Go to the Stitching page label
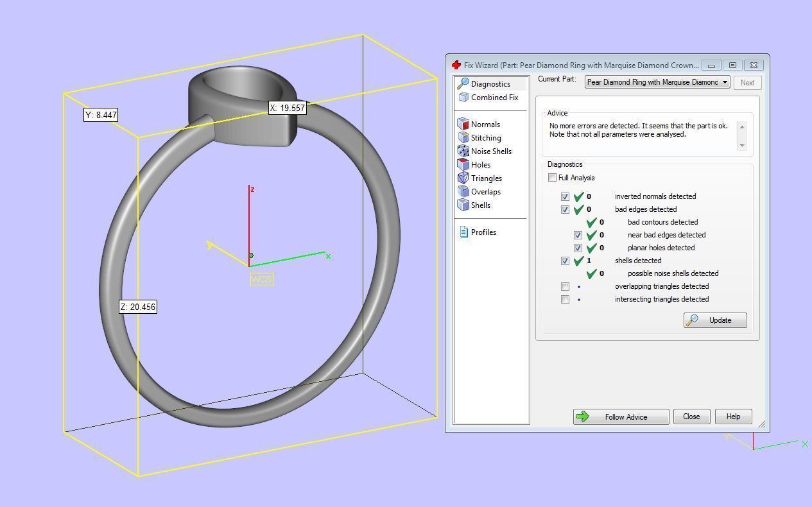Screen dimensions: 812x507 pyautogui.click(x=486, y=138)
